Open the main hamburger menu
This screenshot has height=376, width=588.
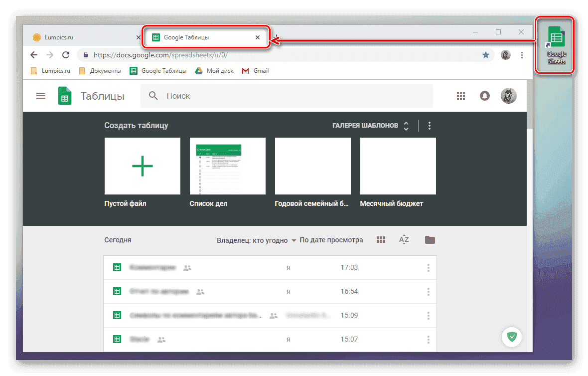(41, 96)
